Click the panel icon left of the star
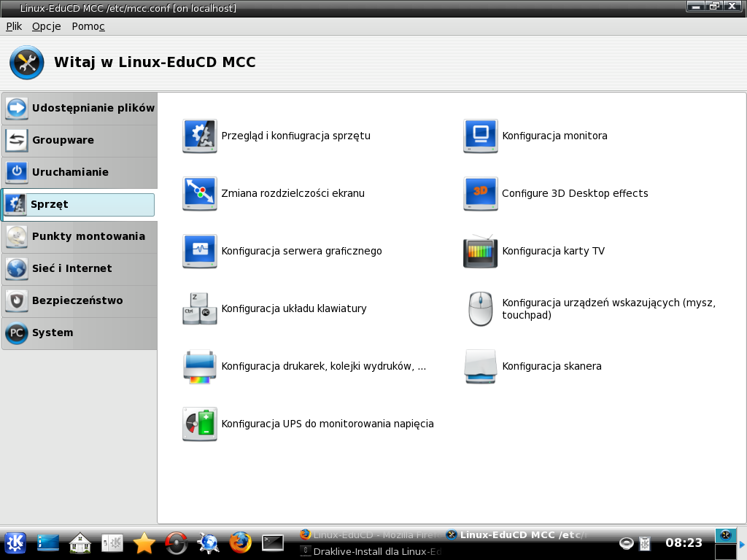This screenshot has width=747, height=560. (112, 542)
